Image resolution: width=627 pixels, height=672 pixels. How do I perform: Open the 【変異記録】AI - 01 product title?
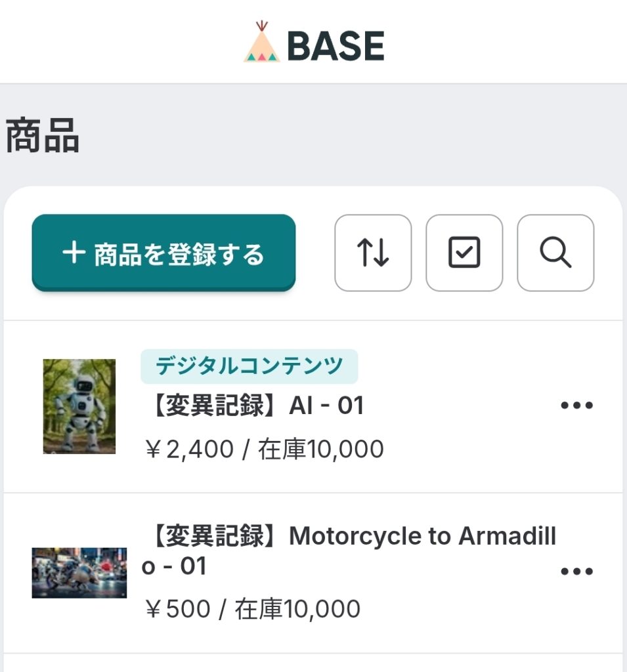pos(253,406)
